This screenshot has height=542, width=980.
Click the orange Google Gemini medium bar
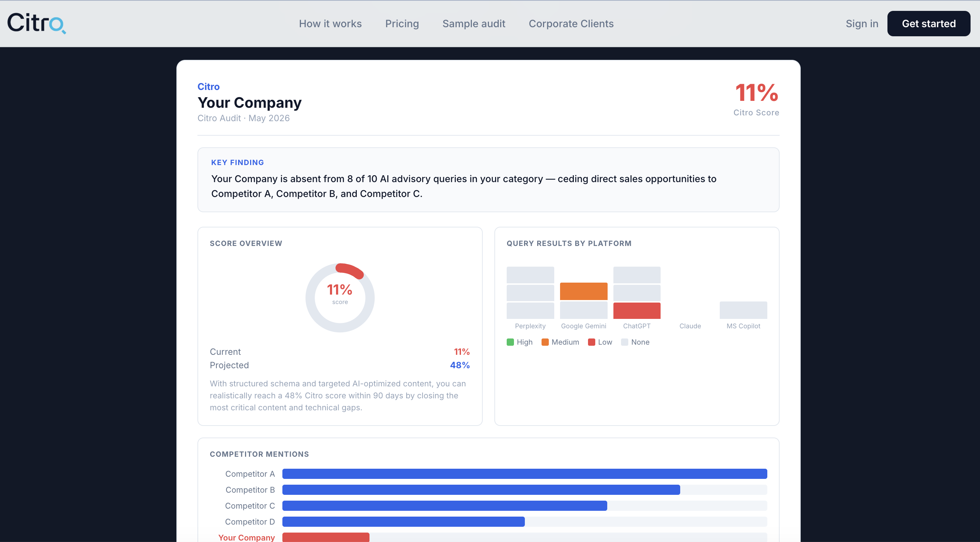[584, 291]
